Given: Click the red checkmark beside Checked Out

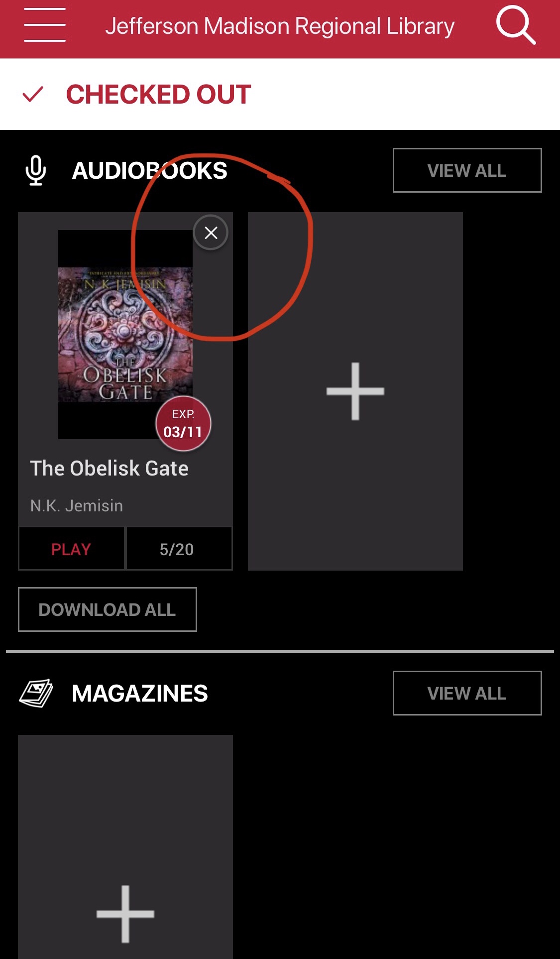Looking at the screenshot, I should click(33, 94).
